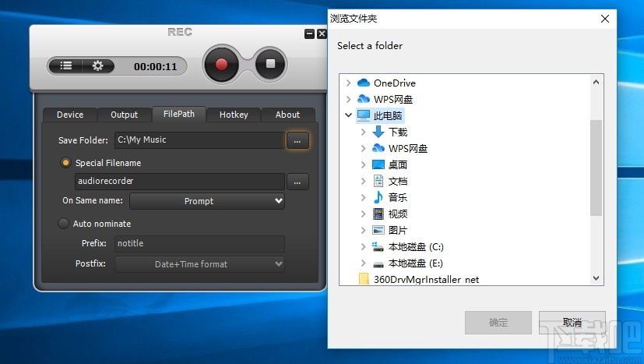Select the 桌面 desktop icon
Image resolution: width=644 pixels, height=364 pixels.
click(x=378, y=164)
